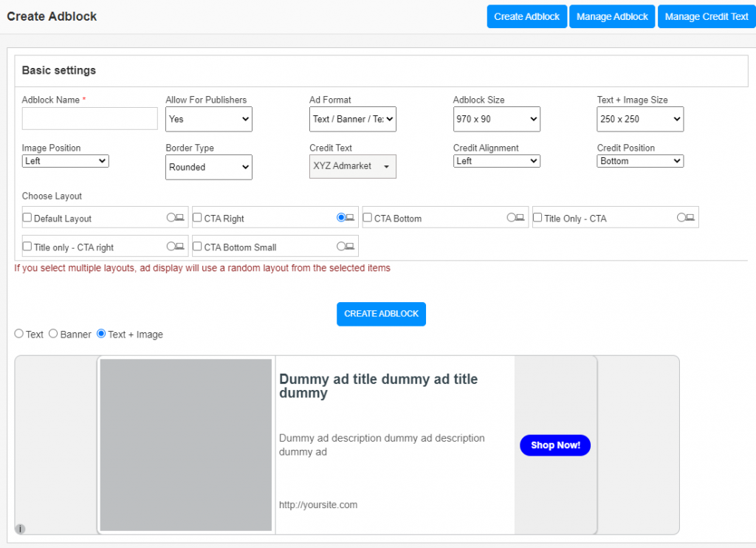Screen dimensions: 756x548
Task: Click the Default Layout preview icon
Action: pos(176,217)
